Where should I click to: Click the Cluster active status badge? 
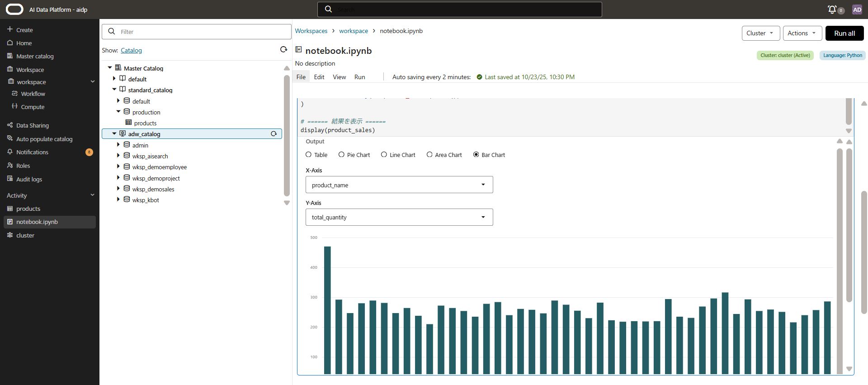785,55
